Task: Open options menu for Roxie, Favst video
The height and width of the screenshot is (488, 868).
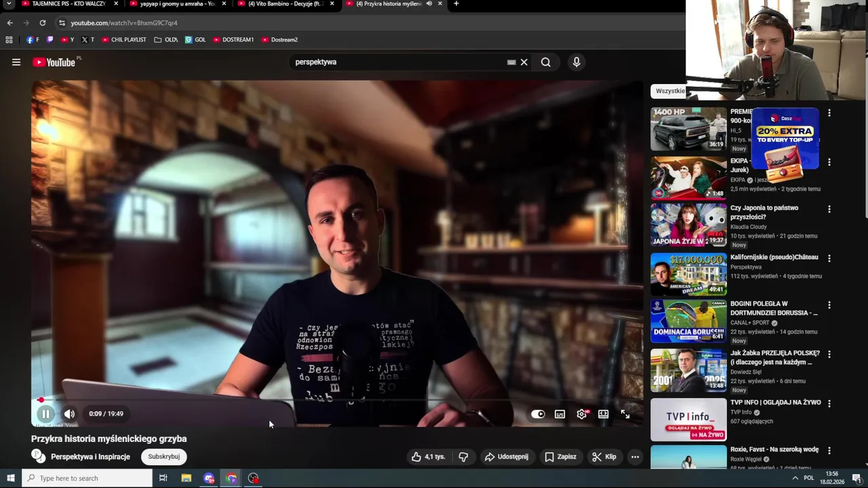Action: 829,451
